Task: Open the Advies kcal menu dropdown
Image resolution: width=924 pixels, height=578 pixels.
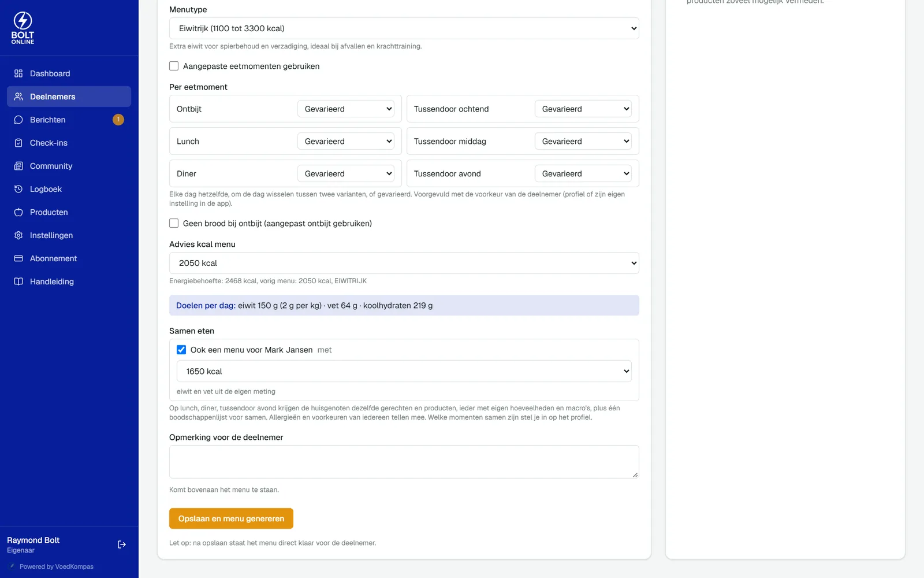Action: [404, 263]
